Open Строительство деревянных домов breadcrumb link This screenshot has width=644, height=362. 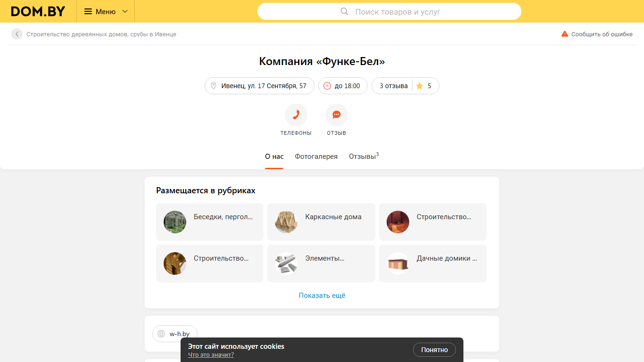pos(101,34)
